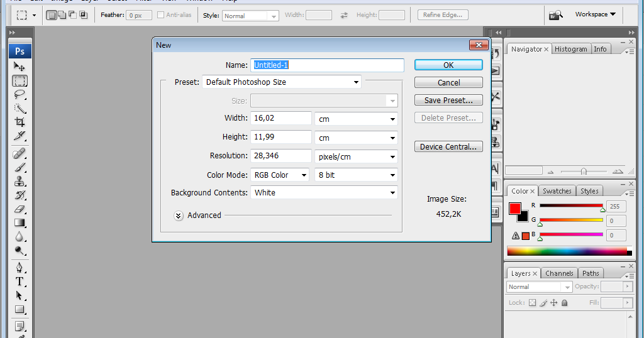Click OK in New dialog
Viewport: 644px width, 338px height.
(448, 65)
